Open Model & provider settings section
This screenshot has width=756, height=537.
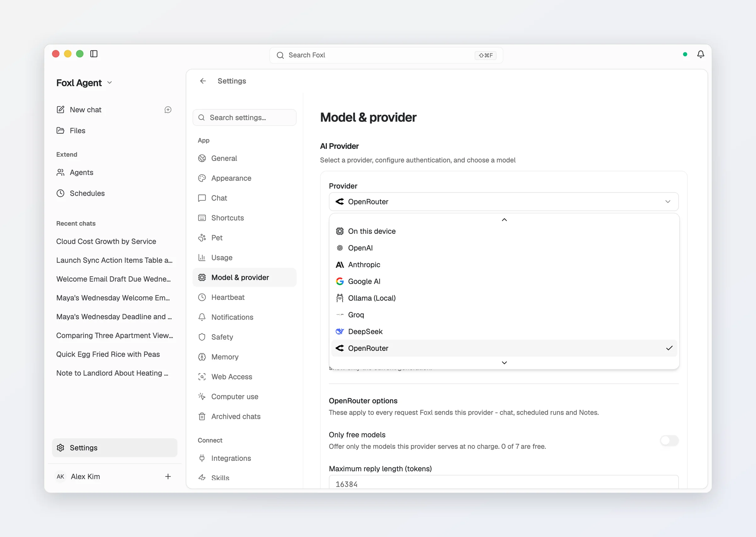[x=244, y=277]
